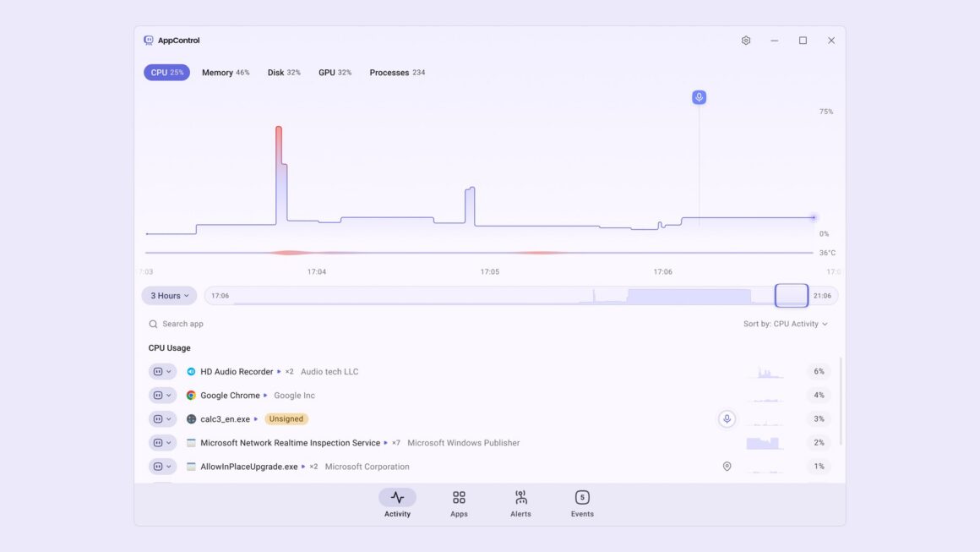Click the search magnifier icon

coord(153,324)
